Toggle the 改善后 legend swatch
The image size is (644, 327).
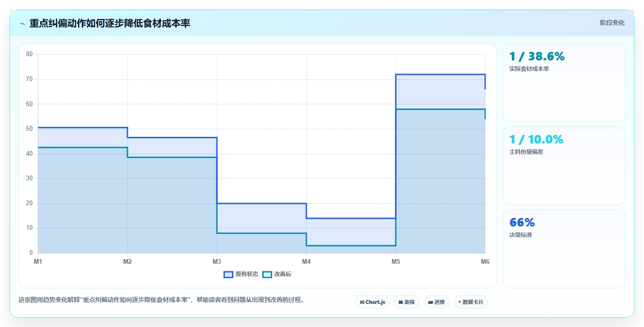tap(267, 274)
